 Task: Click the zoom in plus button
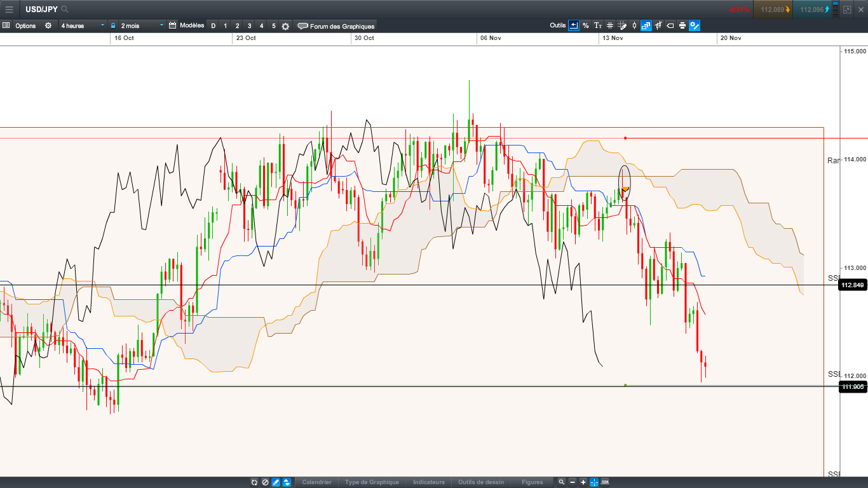click(583, 482)
